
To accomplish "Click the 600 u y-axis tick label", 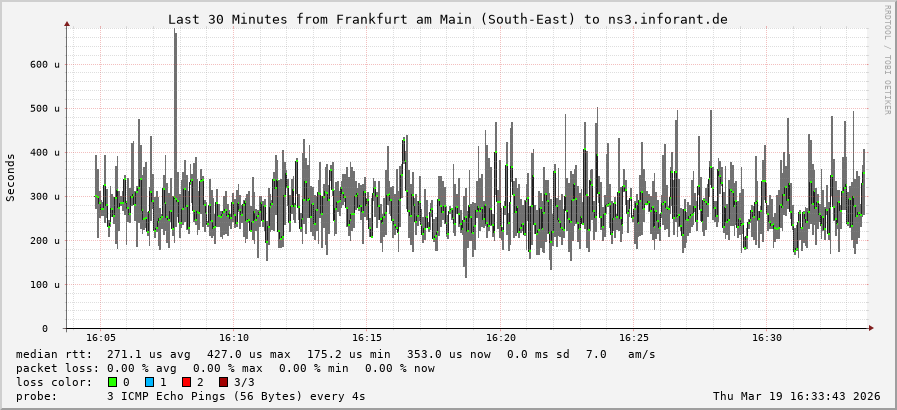I will pyautogui.click(x=44, y=64).
